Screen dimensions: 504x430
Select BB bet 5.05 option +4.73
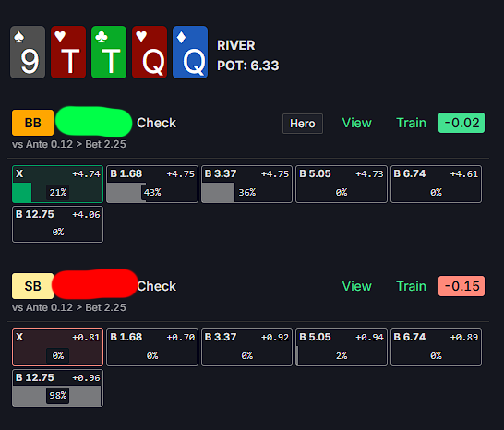pyautogui.click(x=342, y=184)
